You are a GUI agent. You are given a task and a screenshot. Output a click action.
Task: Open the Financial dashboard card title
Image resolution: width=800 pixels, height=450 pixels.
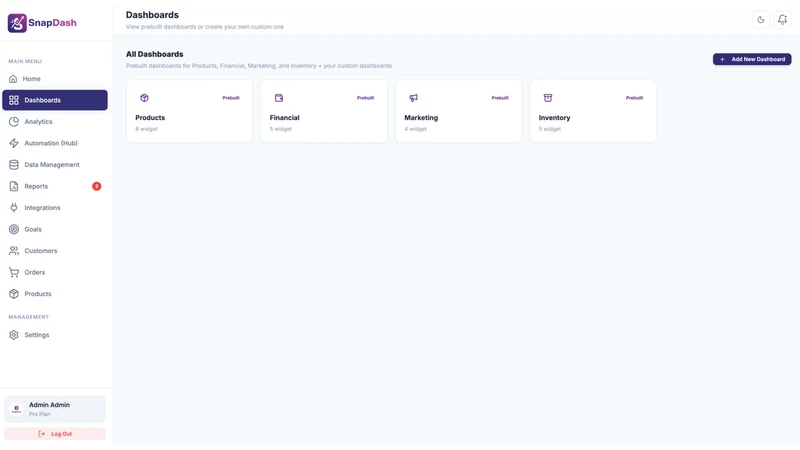pyautogui.click(x=285, y=117)
